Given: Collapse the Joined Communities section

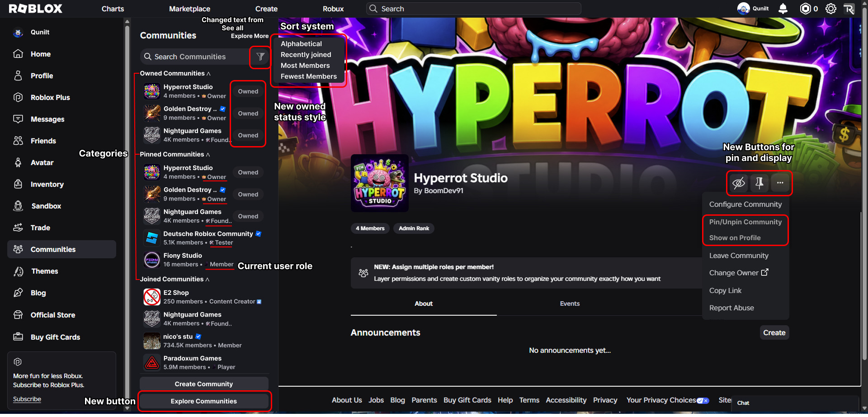Looking at the screenshot, I should point(175,279).
